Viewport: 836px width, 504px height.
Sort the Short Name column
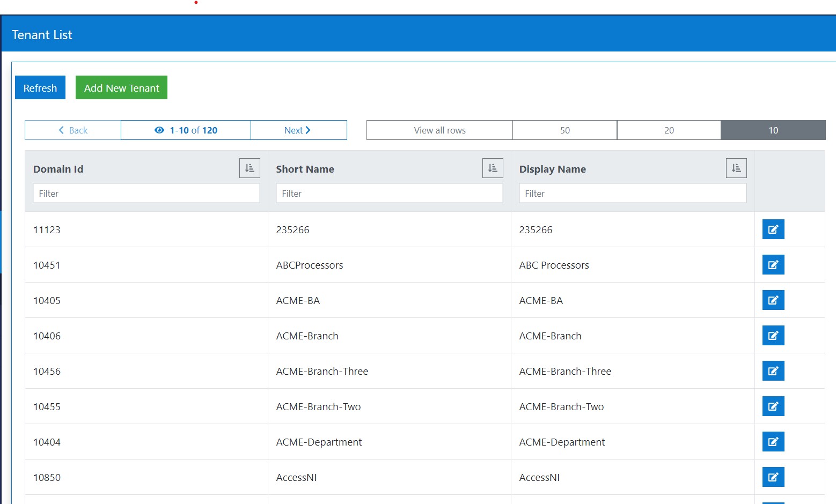tap(493, 168)
